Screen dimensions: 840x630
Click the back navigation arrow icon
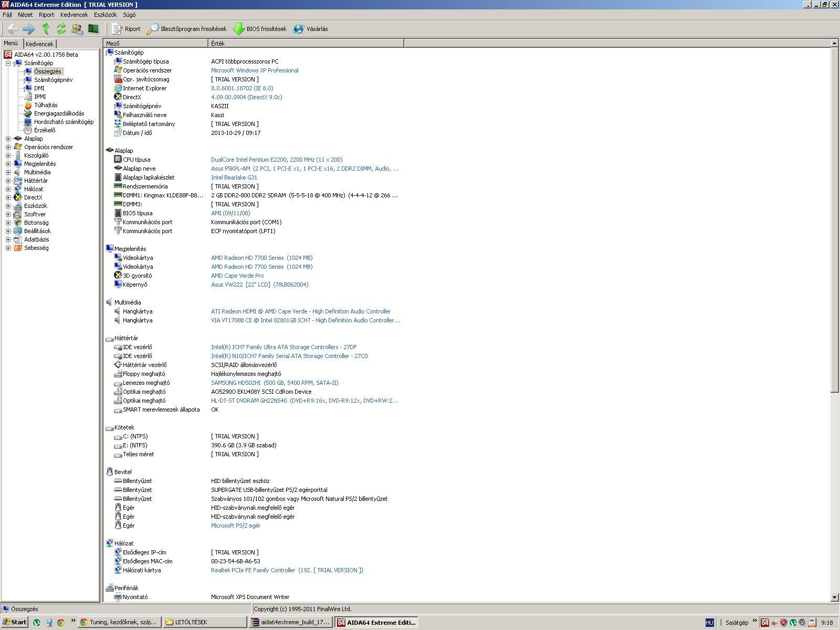[x=12, y=29]
